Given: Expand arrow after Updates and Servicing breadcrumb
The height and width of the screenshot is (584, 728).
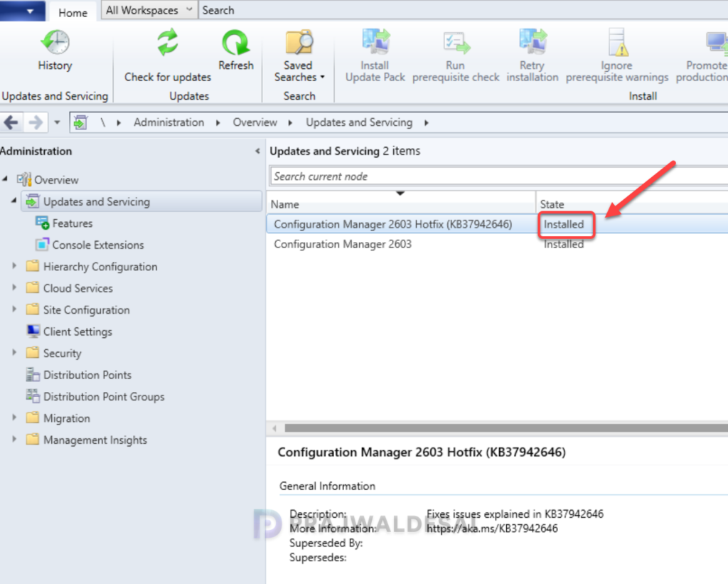Looking at the screenshot, I should (x=427, y=122).
